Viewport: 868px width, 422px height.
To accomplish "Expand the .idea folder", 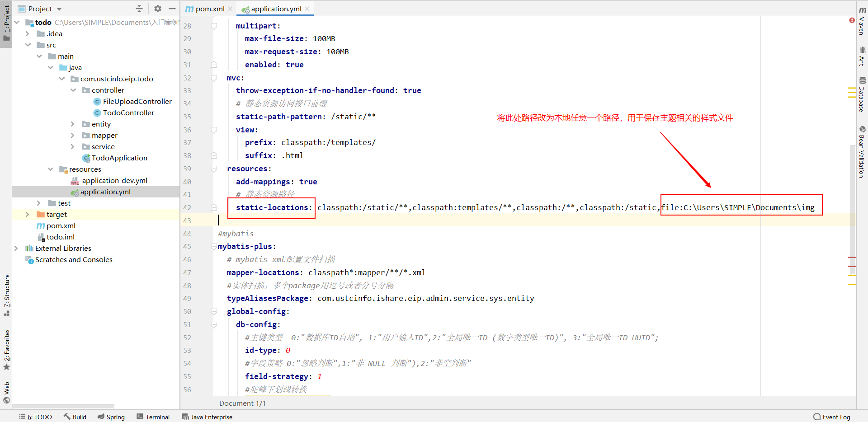I will [x=28, y=33].
